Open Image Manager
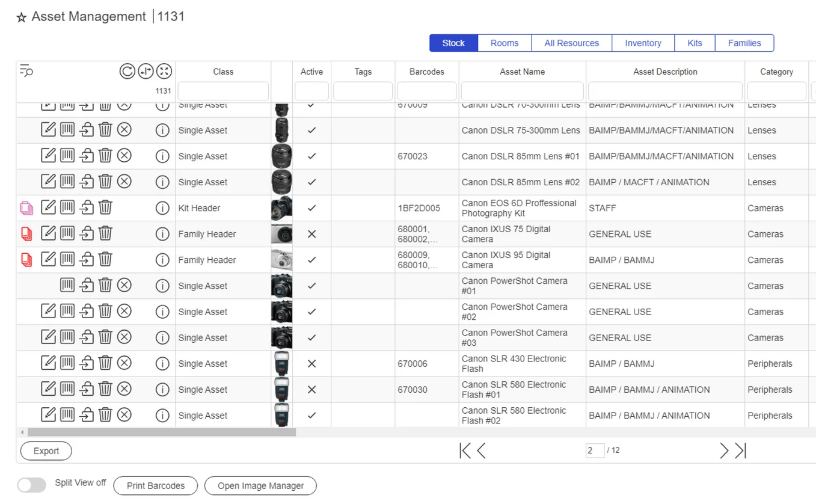816x504 pixels. click(x=260, y=486)
